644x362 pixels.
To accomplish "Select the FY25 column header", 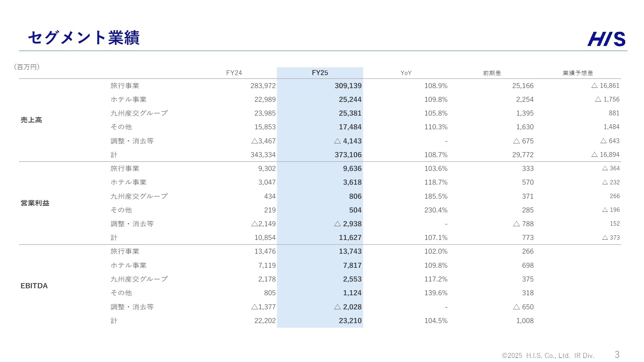I will point(320,73).
